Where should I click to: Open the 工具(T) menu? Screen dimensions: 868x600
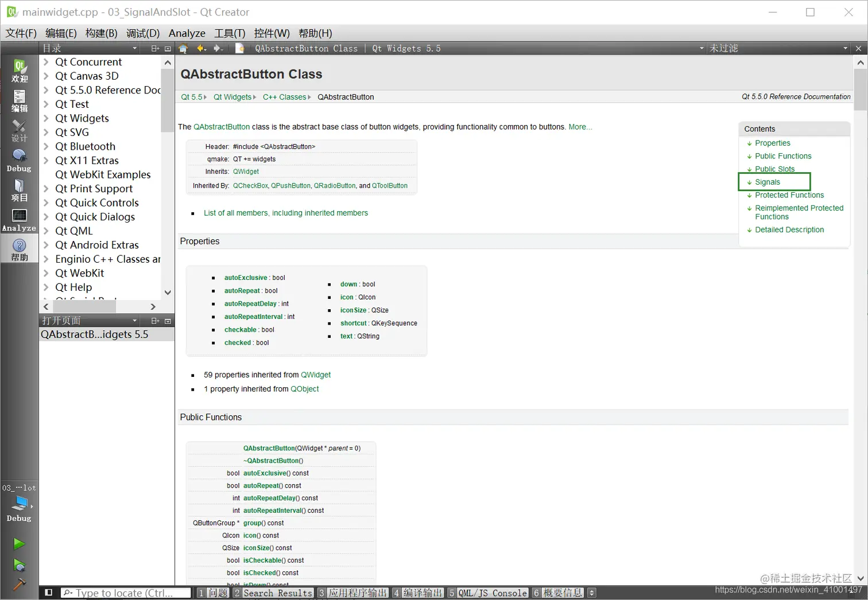(230, 33)
